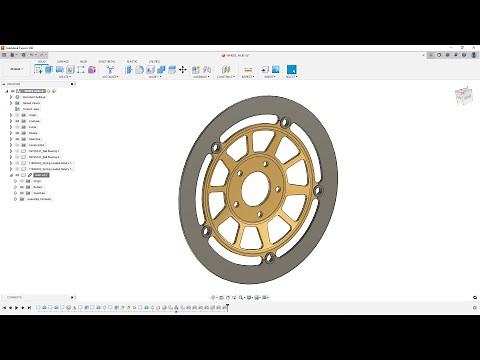This screenshot has height=360, width=480.
Task: Expand the Assembly Contexts folder
Action: tap(15, 199)
